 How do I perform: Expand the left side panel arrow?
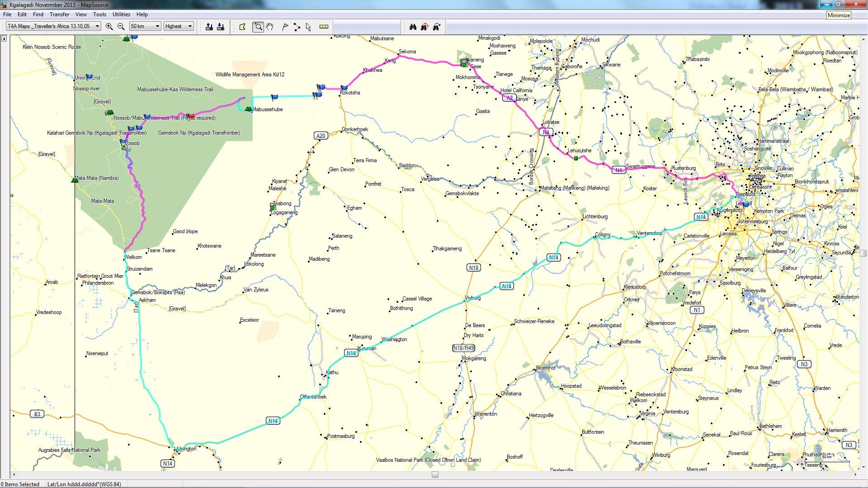(4, 39)
